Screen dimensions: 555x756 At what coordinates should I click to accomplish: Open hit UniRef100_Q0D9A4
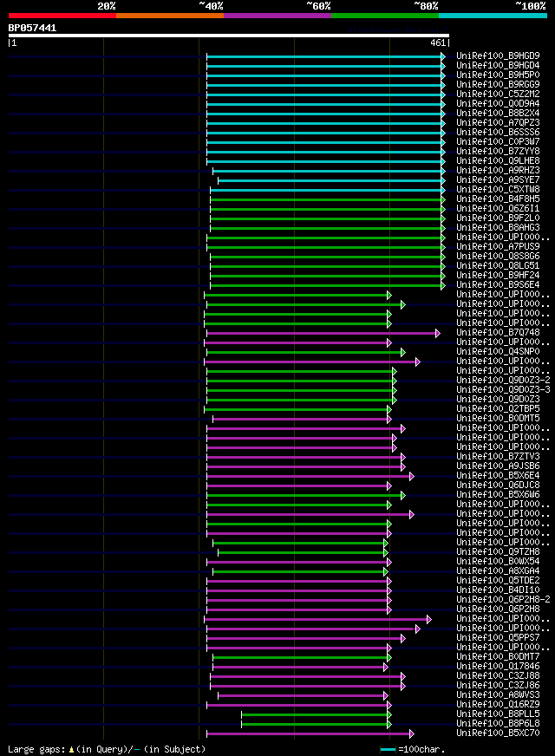(x=498, y=104)
